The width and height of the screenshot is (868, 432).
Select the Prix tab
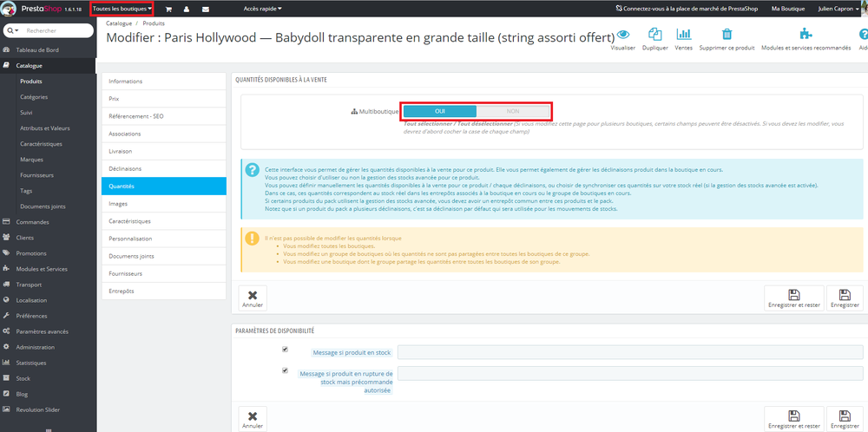(164, 99)
